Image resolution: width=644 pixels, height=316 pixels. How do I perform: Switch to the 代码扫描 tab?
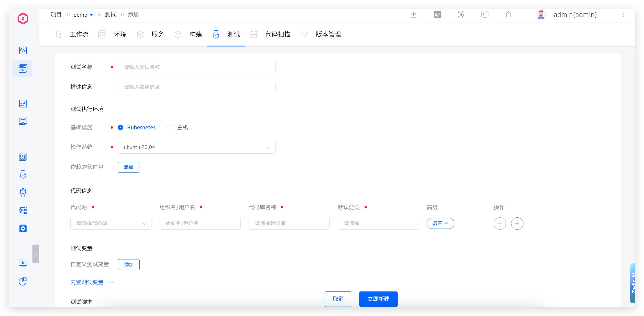278,34
